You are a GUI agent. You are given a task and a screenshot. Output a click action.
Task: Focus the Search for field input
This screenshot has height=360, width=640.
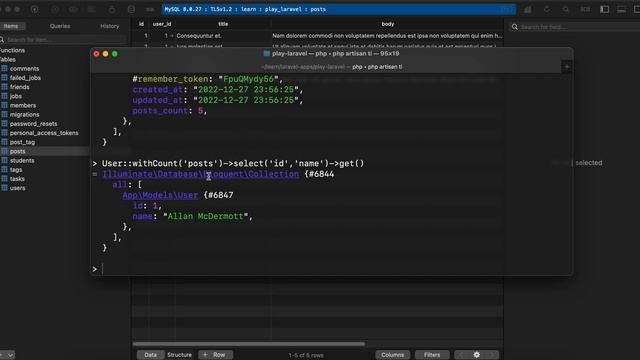tap(575, 27)
